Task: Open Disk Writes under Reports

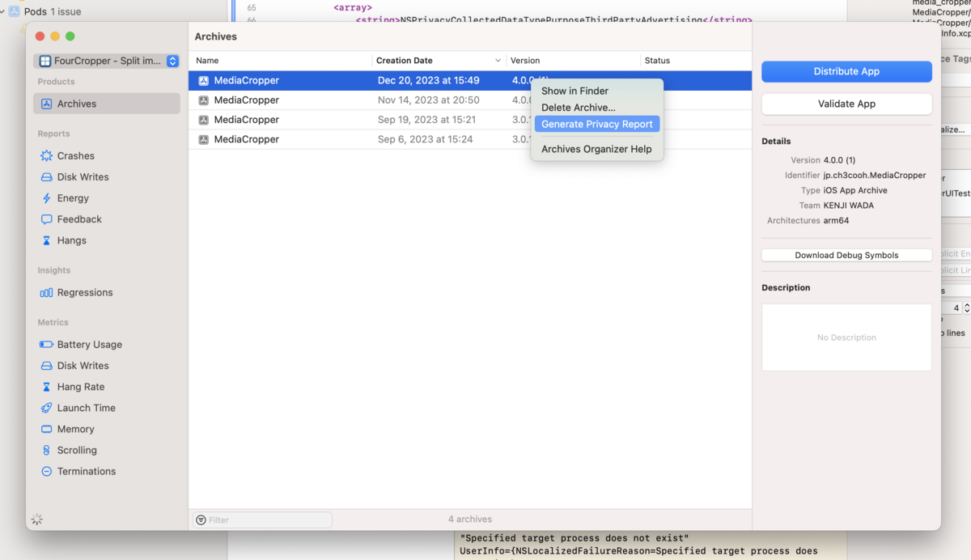Action: 83,177
